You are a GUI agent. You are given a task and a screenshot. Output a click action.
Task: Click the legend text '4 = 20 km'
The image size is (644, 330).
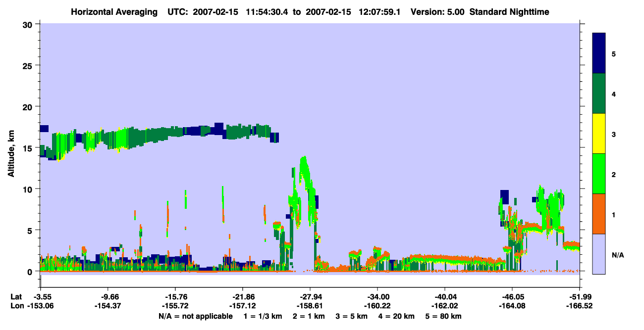397,316
